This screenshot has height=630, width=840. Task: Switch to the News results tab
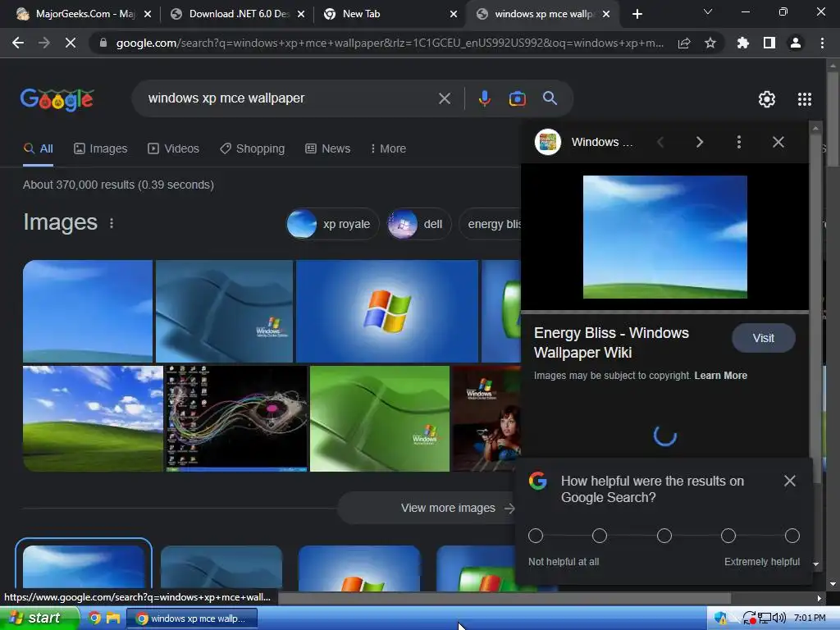click(x=328, y=148)
